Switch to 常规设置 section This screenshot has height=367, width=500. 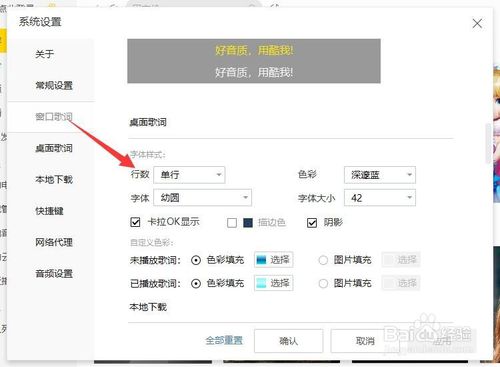coord(54,85)
